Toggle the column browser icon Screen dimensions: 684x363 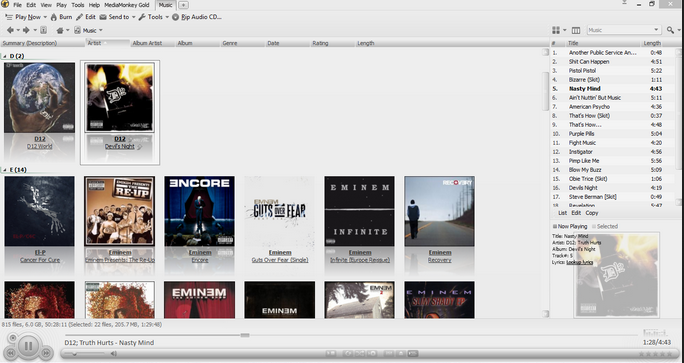(x=576, y=30)
